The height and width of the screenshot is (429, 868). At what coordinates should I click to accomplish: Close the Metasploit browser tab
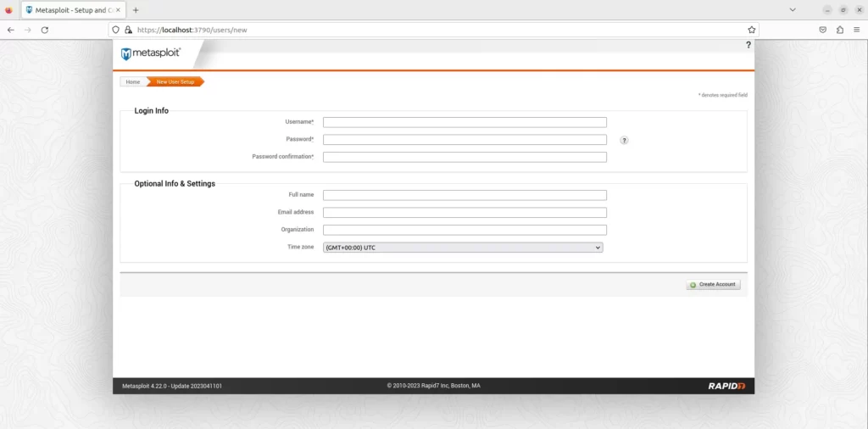118,10
